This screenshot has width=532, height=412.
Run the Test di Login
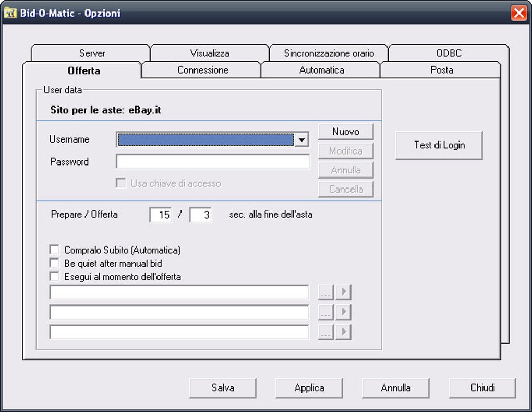pyautogui.click(x=439, y=145)
